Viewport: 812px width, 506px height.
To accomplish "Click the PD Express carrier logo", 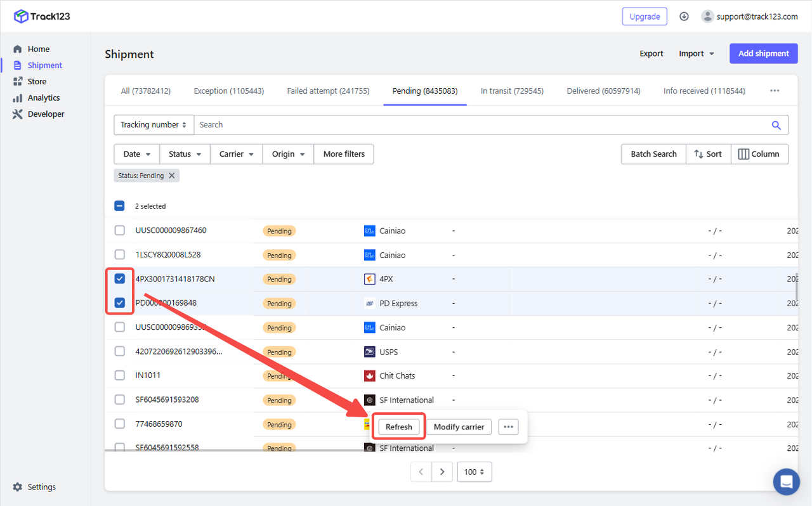I will pos(370,303).
